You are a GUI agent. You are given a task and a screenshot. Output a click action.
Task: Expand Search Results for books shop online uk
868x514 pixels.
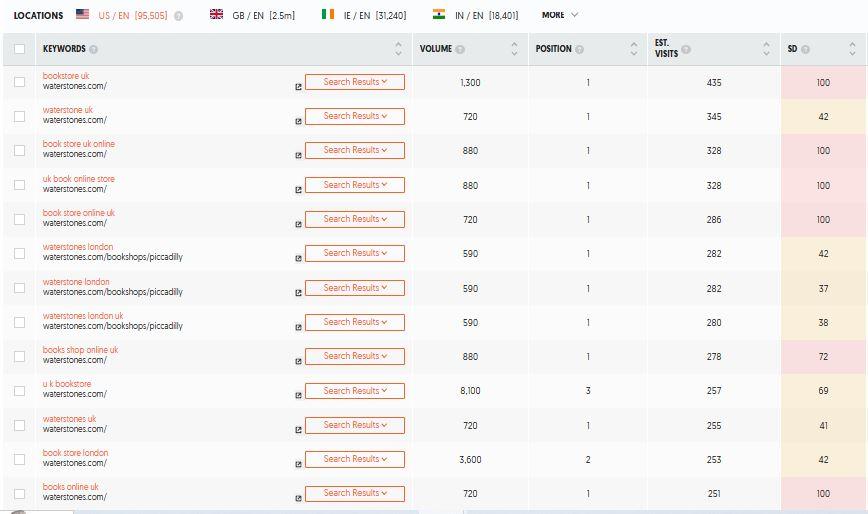(355, 356)
